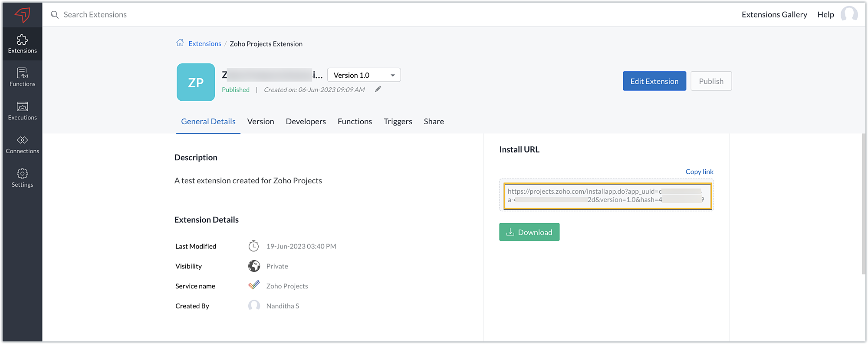
Task: Click the 'Zoho Projects Extension' breadcrumb text
Action: point(266,44)
